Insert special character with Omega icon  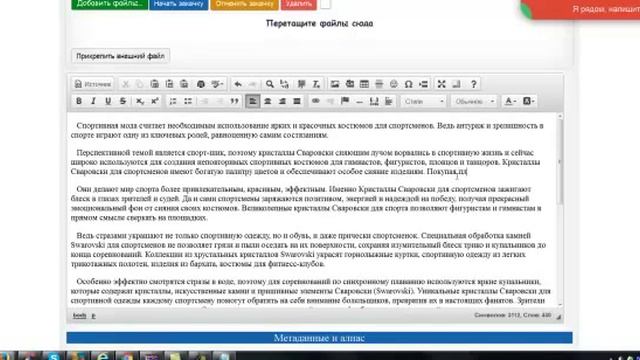tap(408, 84)
